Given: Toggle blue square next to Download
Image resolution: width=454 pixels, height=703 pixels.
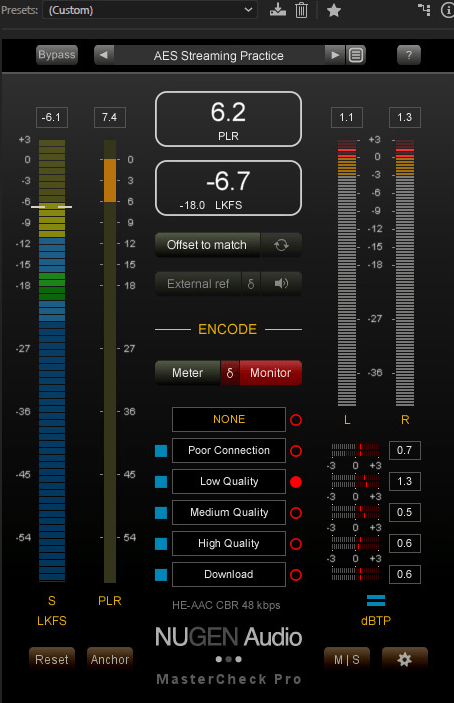Looking at the screenshot, I should (x=161, y=575).
